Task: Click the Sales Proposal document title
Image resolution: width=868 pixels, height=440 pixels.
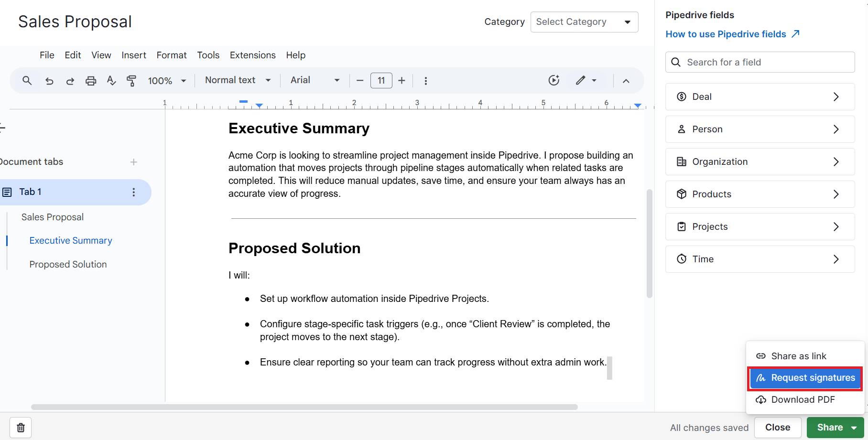Action: click(75, 22)
